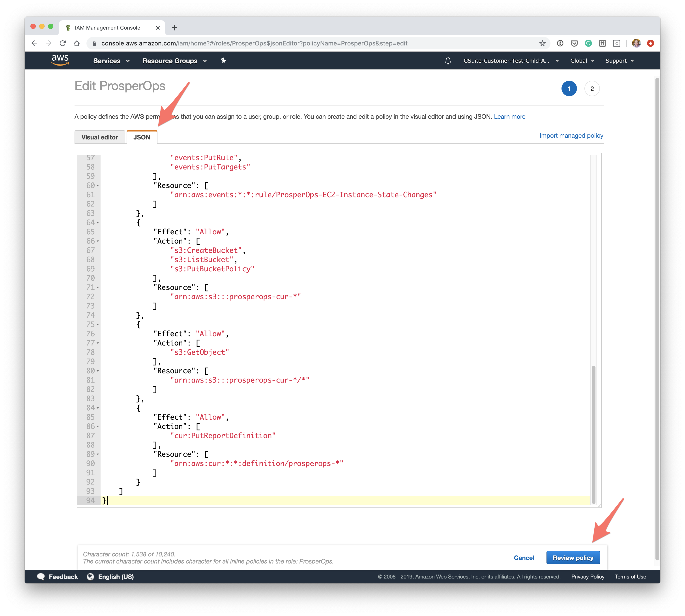Image resolution: width=685 pixels, height=616 pixels.
Task: Open the Import managed policy link
Action: [571, 135]
